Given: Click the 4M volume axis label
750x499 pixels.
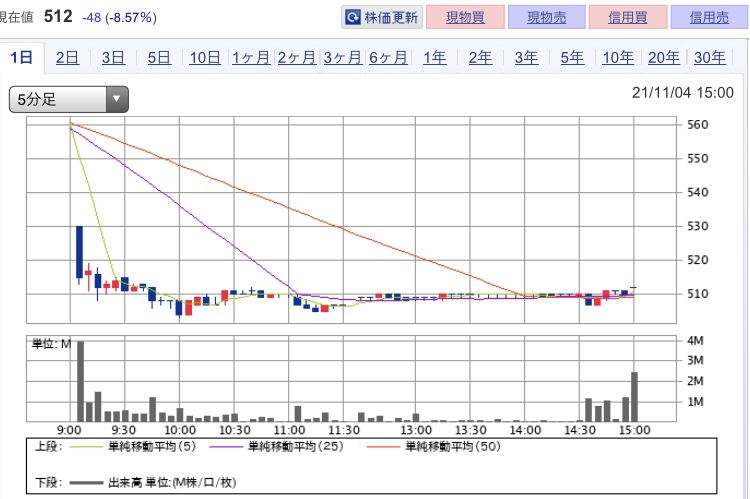Looking at the screenshot, I should pos(695,341).
